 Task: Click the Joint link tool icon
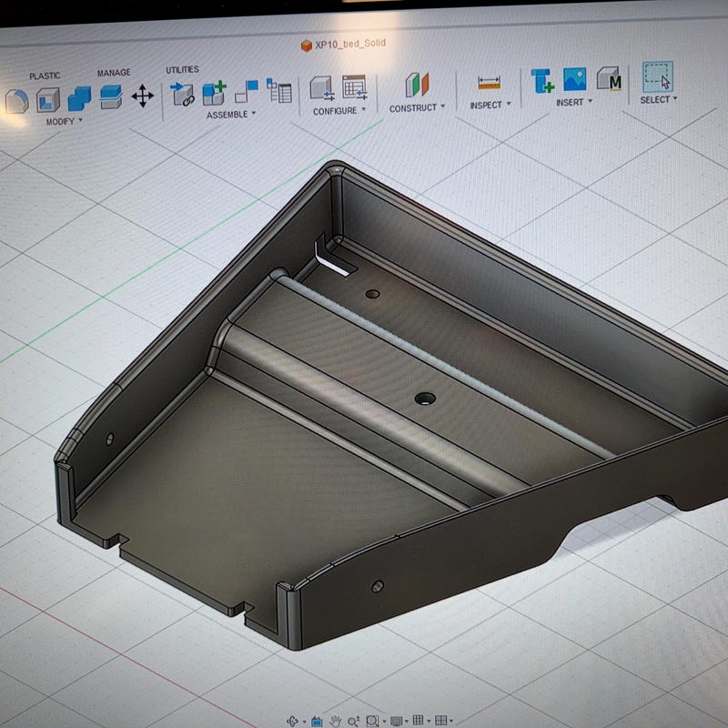pyautogui.click(x=182, y=94)
